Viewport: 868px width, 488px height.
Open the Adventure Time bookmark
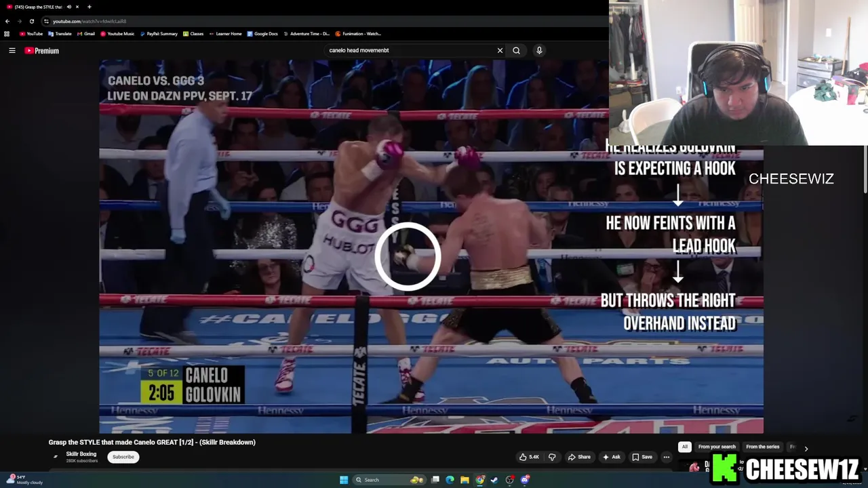(306, 34)
